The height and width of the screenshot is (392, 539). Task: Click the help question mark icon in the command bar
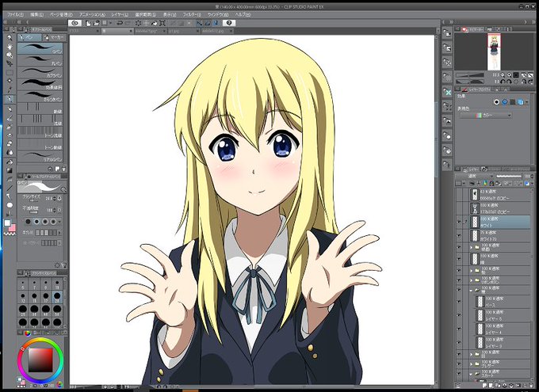[x=229, y=23]
